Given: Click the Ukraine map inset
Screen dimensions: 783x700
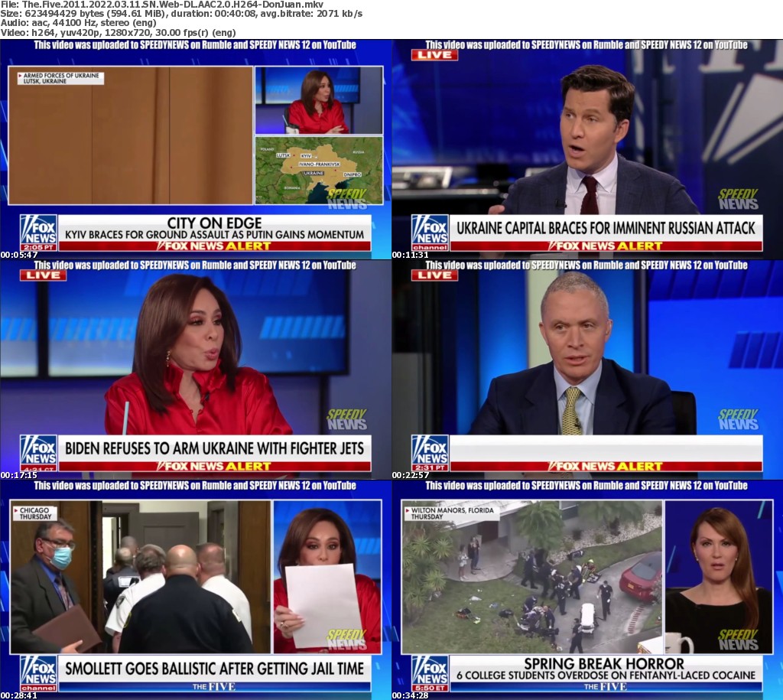Looking at the screenshot, I should tap(319, 171).
